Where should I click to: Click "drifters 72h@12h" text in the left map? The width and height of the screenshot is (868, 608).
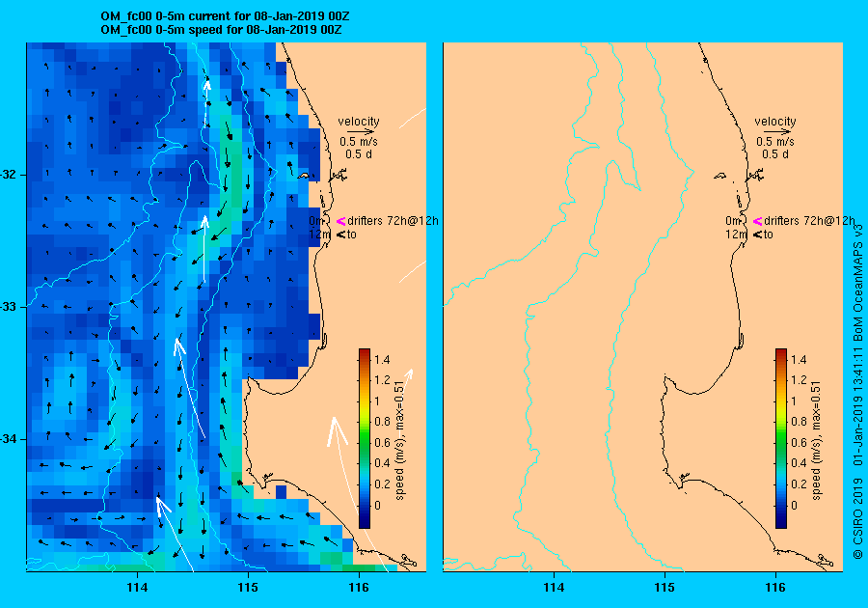[x=393, y=221]
